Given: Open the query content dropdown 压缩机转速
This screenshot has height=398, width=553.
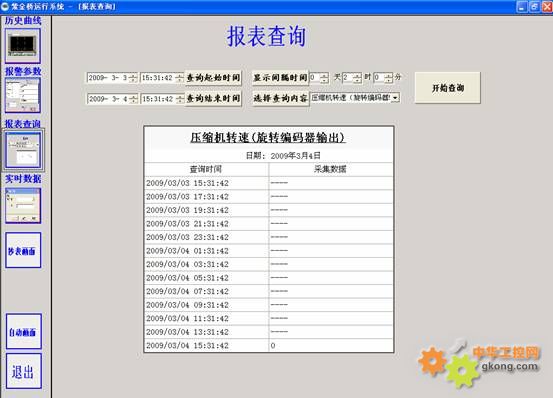Looking at the screenshot, I should tap(395, 98).
